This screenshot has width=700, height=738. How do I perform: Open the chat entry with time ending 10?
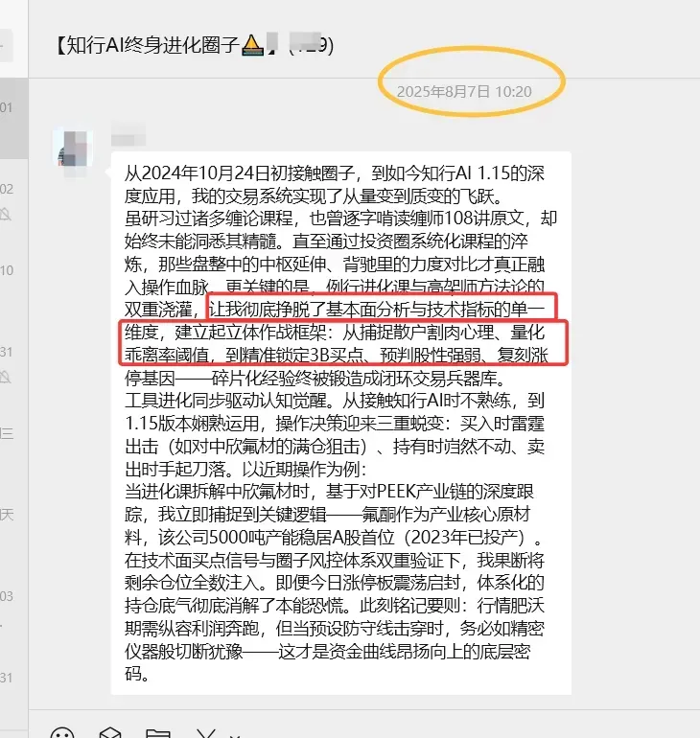(14, 282)
